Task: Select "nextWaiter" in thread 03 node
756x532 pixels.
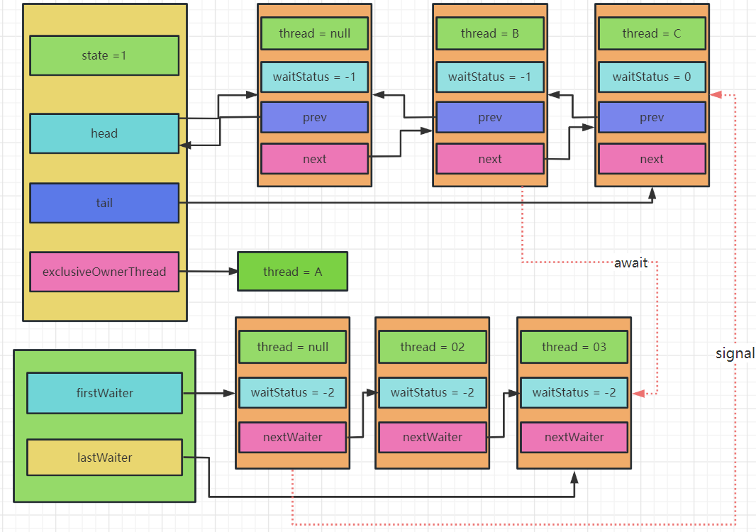Action: coord(574,437)
